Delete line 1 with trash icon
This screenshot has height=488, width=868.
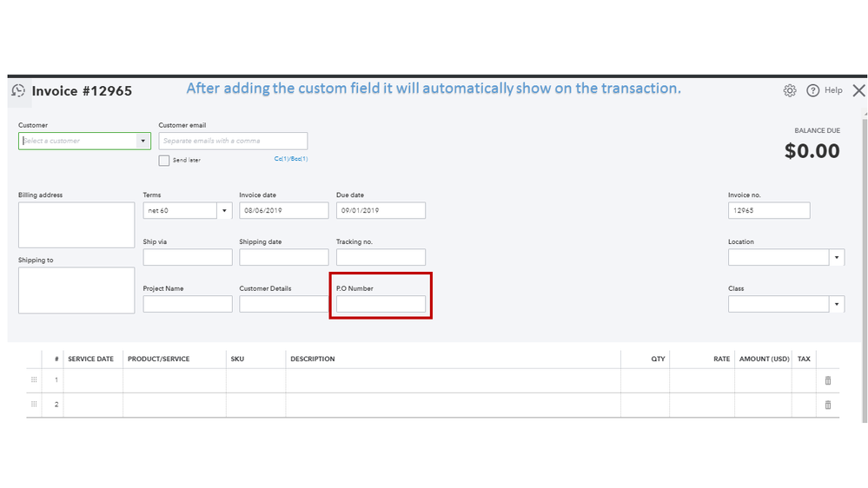[x=827, y=380]
